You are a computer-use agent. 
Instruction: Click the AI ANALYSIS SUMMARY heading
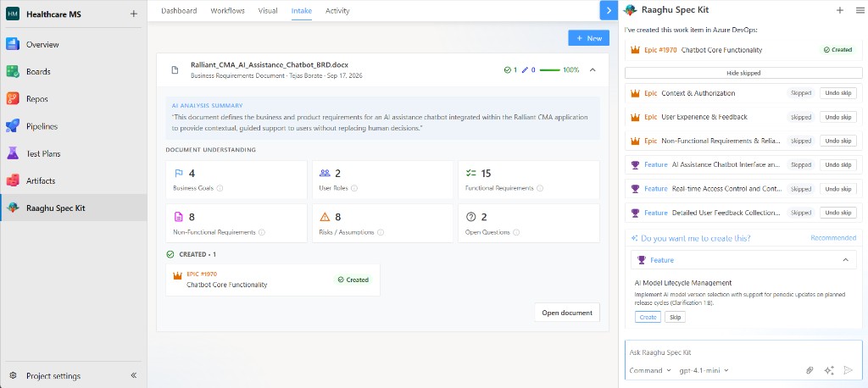207,105
